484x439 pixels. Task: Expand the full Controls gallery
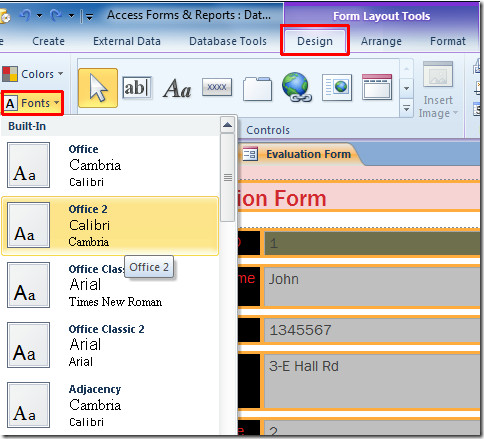406,108
